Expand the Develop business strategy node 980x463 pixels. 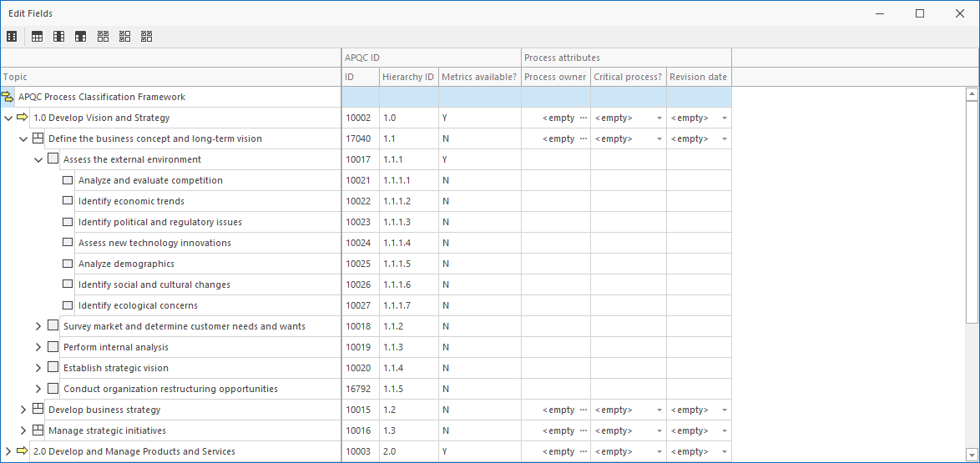pyautogui.click(x=23, y=410)
